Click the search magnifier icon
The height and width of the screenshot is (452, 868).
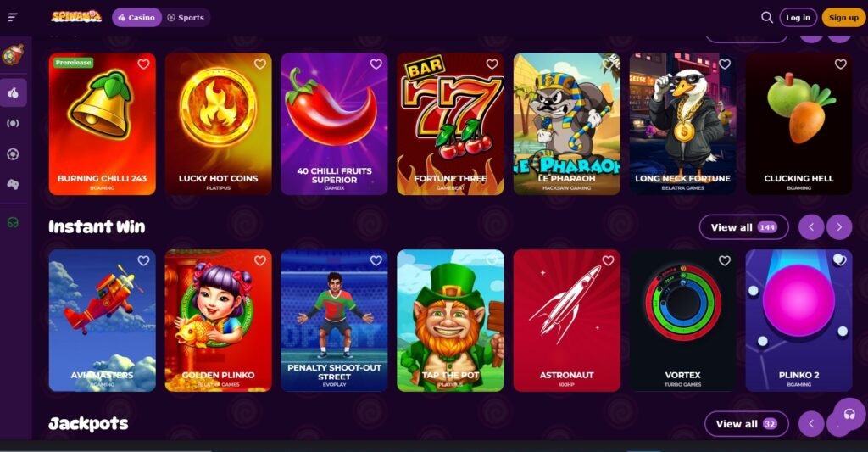766,17
